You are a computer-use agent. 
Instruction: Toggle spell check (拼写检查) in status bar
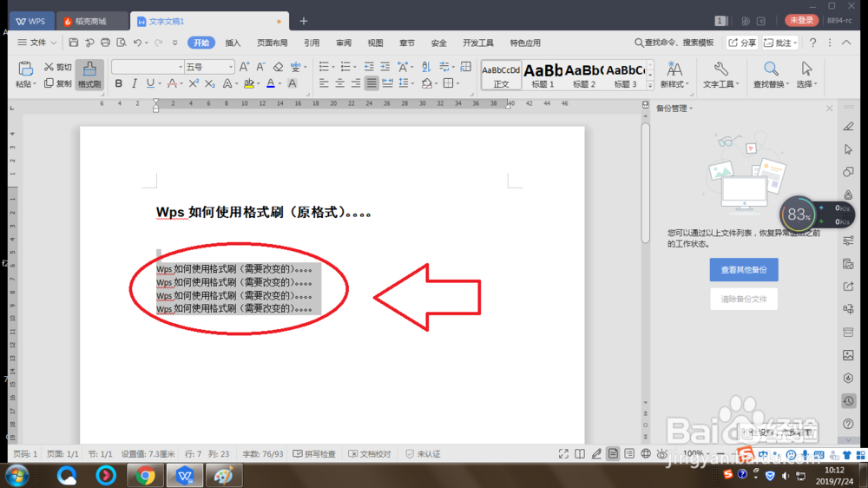click(314, 453)
